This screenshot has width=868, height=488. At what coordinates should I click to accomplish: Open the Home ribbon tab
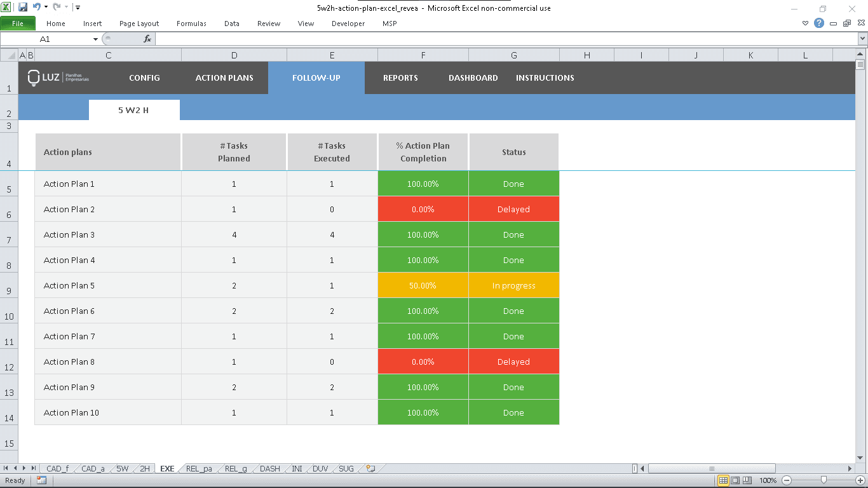56,24
